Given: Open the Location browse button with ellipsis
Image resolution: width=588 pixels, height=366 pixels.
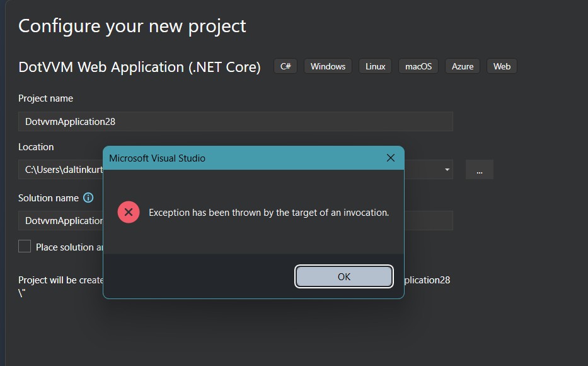Looking at the screenshot, I should coord(479,170).
